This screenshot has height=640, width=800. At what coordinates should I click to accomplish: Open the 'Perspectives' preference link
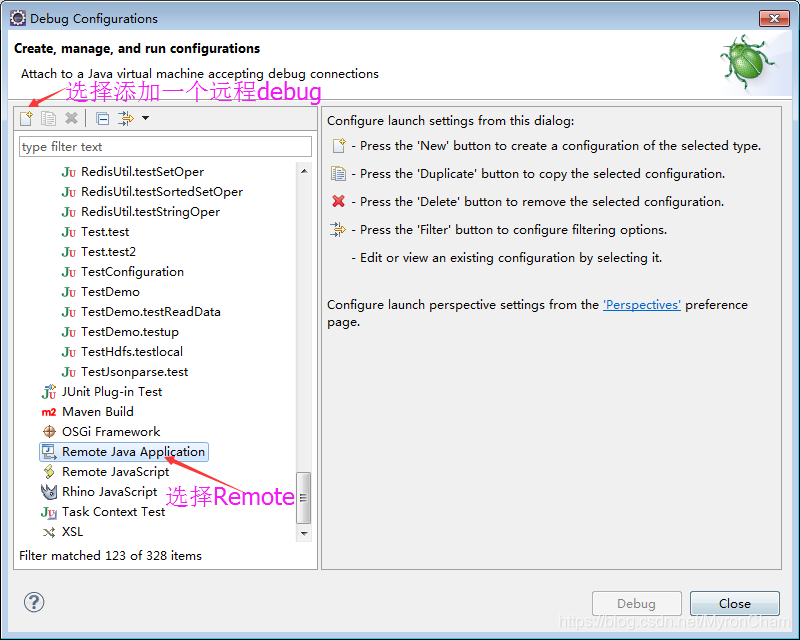click(x=642, y=305)
